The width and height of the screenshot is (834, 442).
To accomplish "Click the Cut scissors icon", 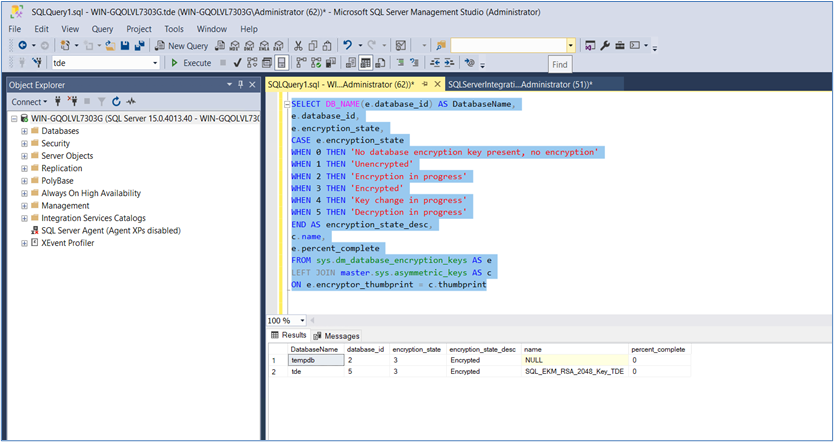I will click(299, 46).
